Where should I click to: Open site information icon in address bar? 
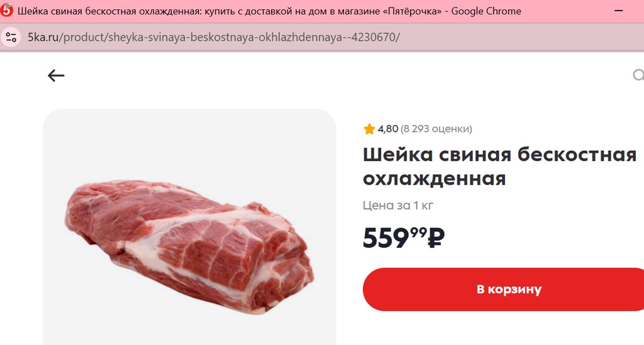[x=11, y=37]
